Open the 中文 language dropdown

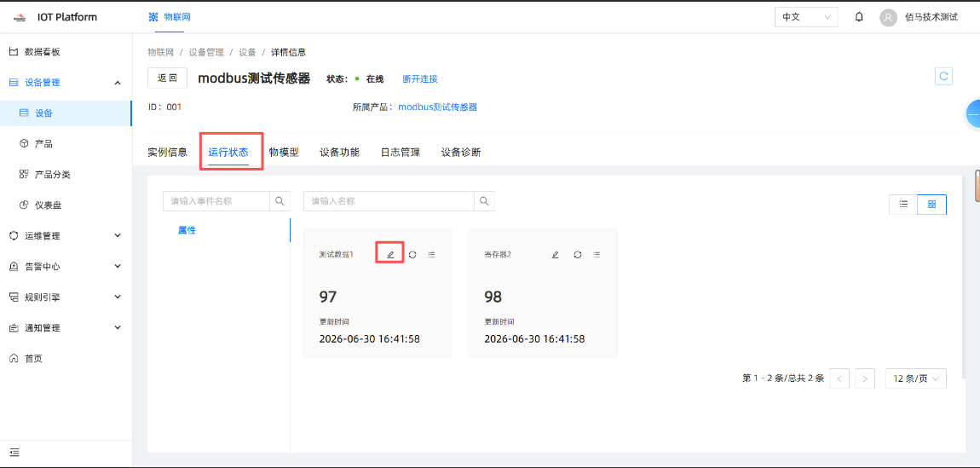tap(806, 17)
